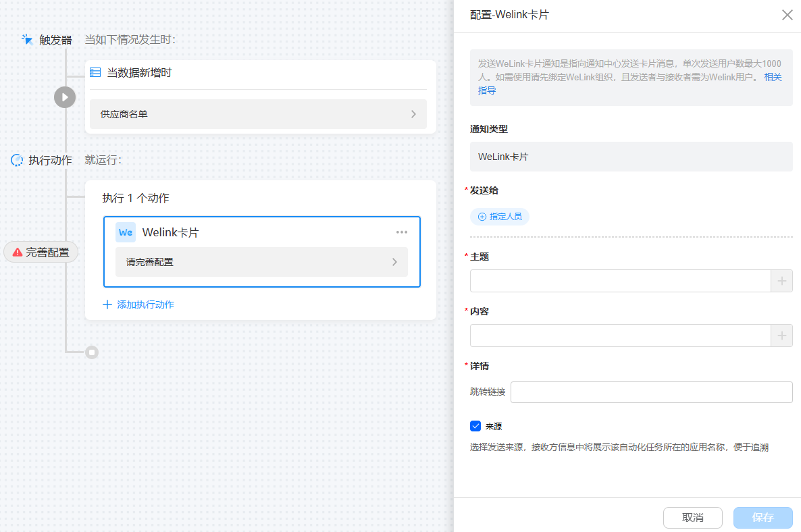Expand the 供应商名单 row chevron
The height and width of the screenshot is (532, 801).
(414, 114)
